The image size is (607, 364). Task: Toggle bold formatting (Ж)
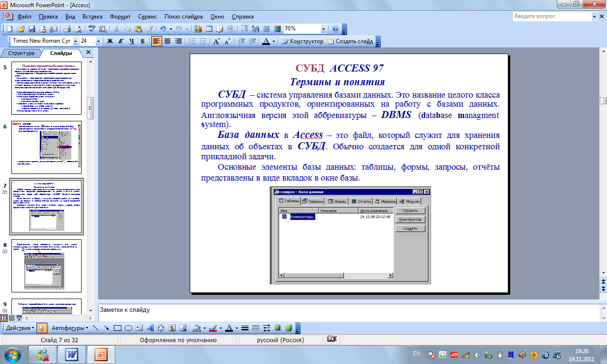[110, 41]
